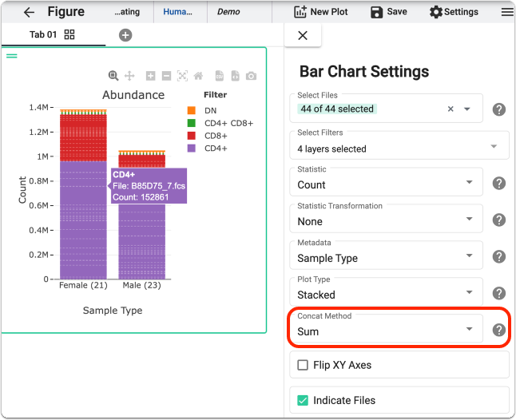This screenshot has width=516, height=420.
Task: Zoom out with the plot minus icon
Action: [x=166, y=76]
